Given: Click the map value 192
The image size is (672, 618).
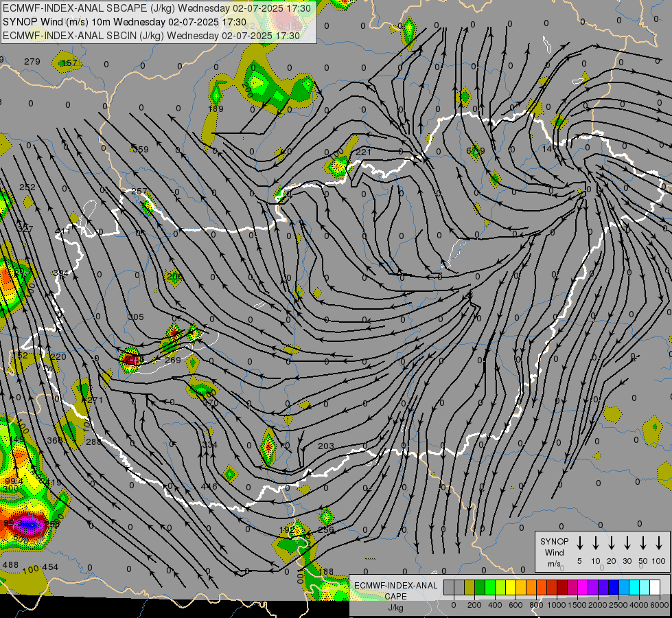Looking at the screenshot, I should click(x=287, y=529).
